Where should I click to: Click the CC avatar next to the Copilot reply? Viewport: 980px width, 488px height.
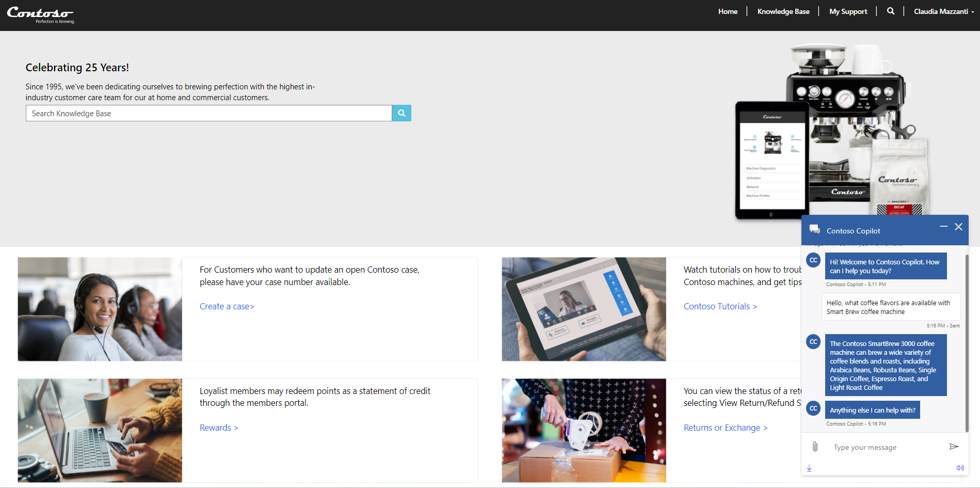(813, 341)
